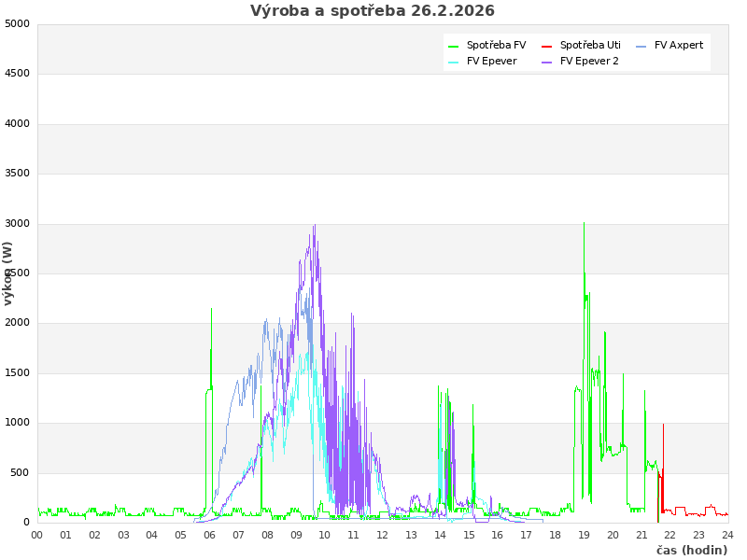
Task: Click the chart title Výroba a spotřeba 26.2.2026
Action: coord(373,11)
